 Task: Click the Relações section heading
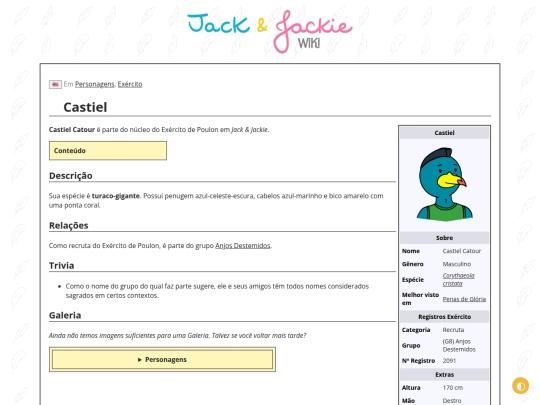coord(69,226)
